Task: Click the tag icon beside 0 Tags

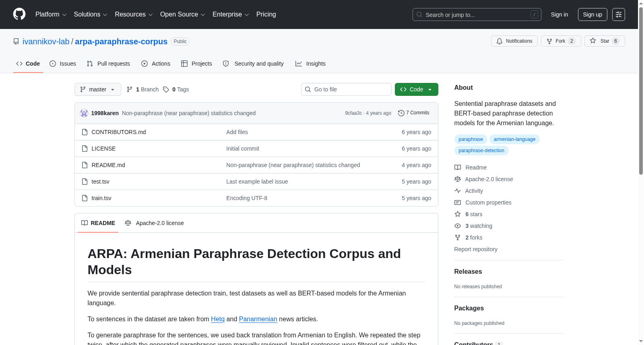Action: 166,89
